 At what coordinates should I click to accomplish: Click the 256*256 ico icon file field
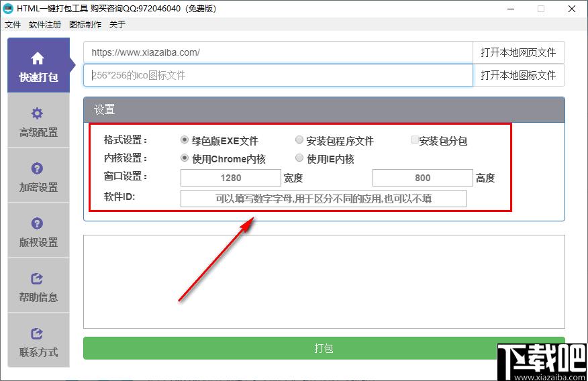coord(278,75)
